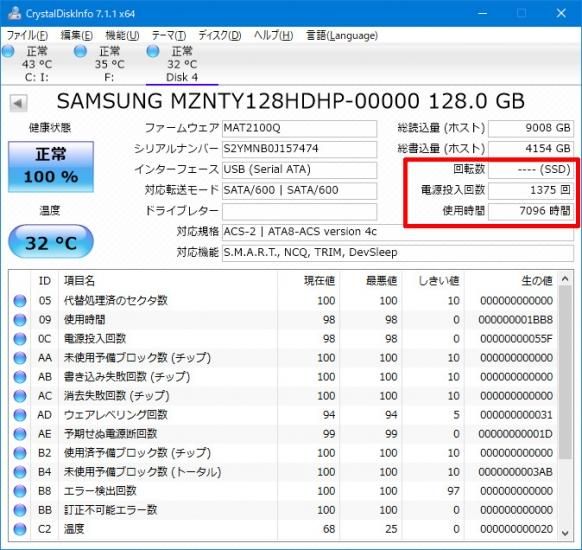The image size is (582, 550).
Task: Select the ウェアレベリング回数 row name
Action: [115, 415]
